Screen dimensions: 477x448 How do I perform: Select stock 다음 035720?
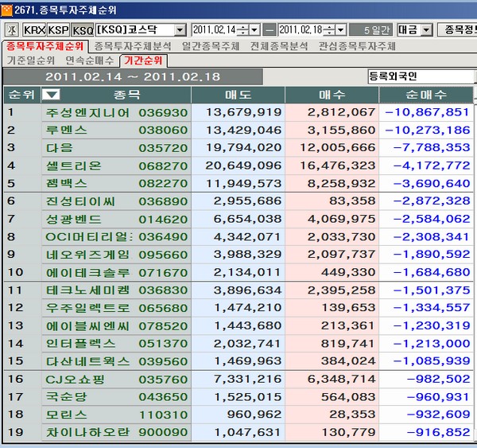click(238, 148)
